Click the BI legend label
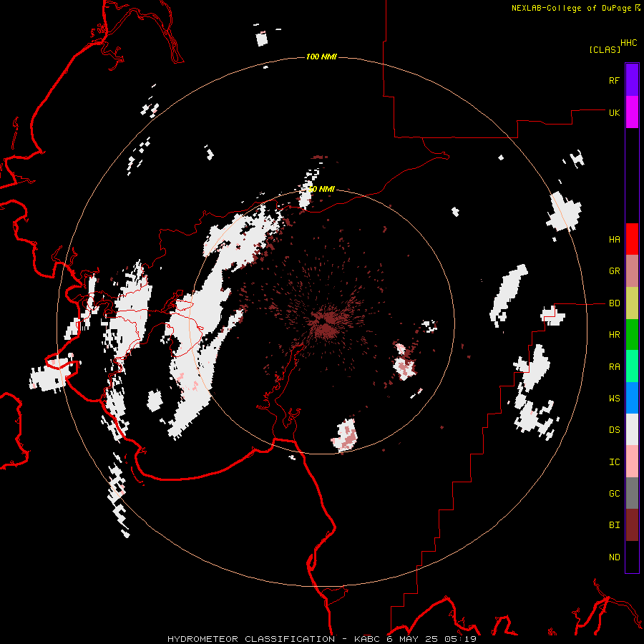The height and width of the screenshot is (644, 644). (x=614, y=525)
